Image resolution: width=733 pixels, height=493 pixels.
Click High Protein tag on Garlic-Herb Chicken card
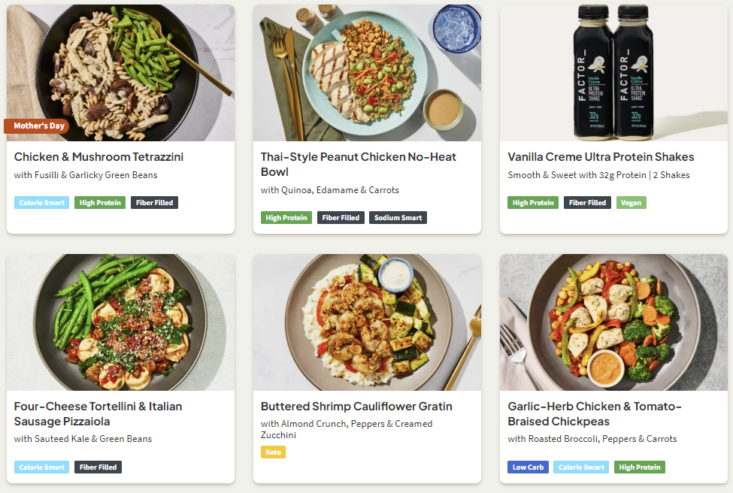point(640,467)
